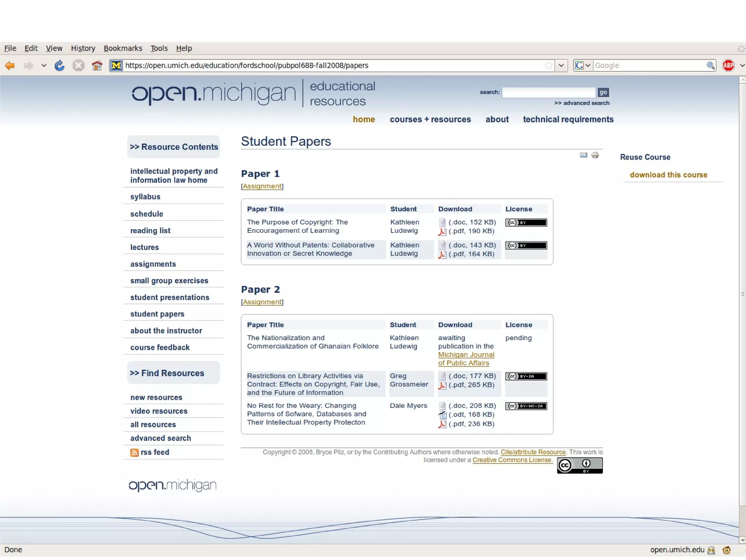Click the vertical scrollbar down arrow
Viewport: 746px width, 560px height.
[x=742, y=540]
